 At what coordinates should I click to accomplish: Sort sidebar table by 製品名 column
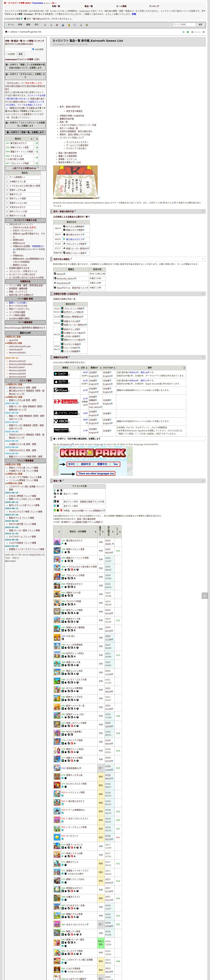[x=19, y=139]
